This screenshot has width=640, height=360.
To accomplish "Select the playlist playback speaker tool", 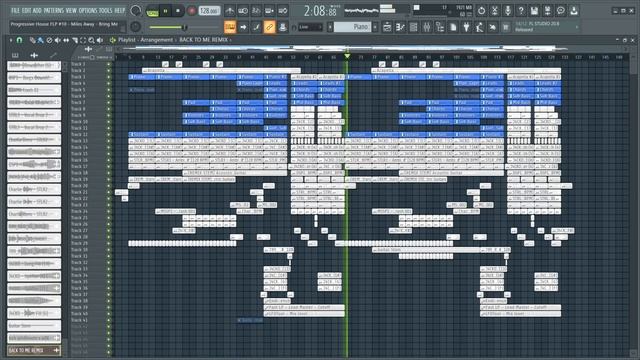I will coord(100,40).
